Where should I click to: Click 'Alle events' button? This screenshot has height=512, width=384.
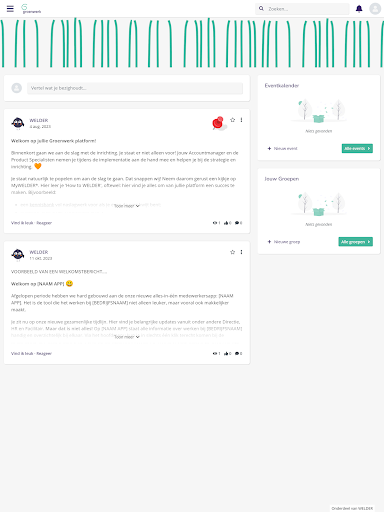357,148
